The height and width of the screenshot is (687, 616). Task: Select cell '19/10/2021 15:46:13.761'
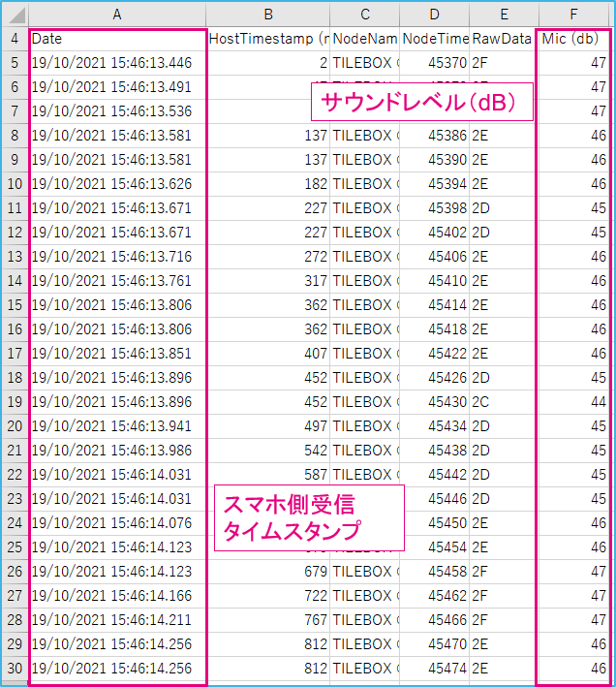tap(117, 281)
